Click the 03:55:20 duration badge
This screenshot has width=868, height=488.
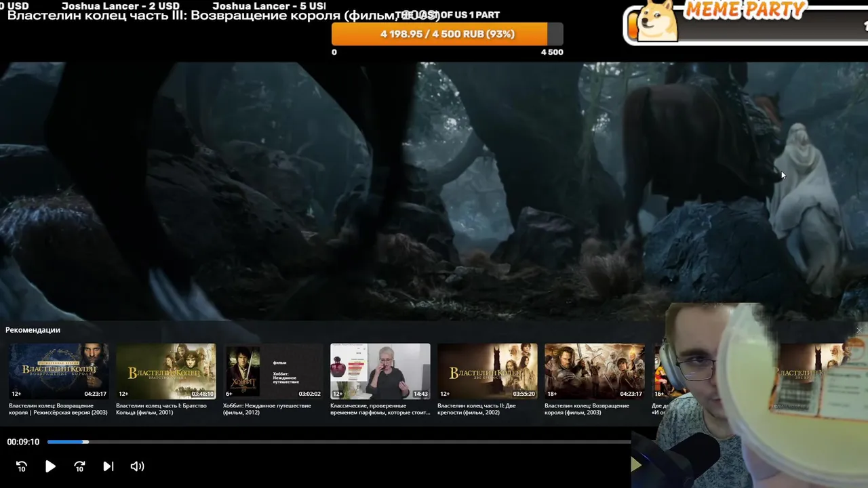click(x=524, y=394)
